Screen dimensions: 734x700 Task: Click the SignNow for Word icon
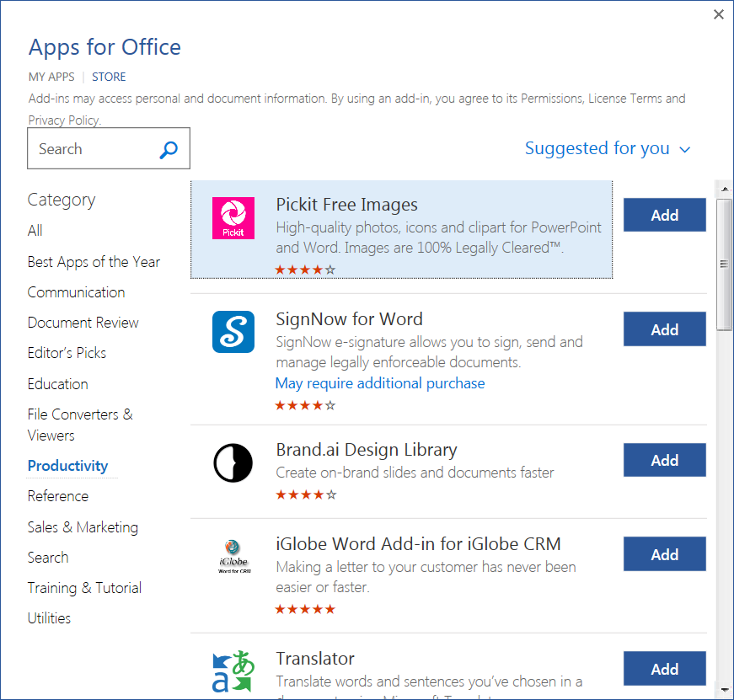233,332
